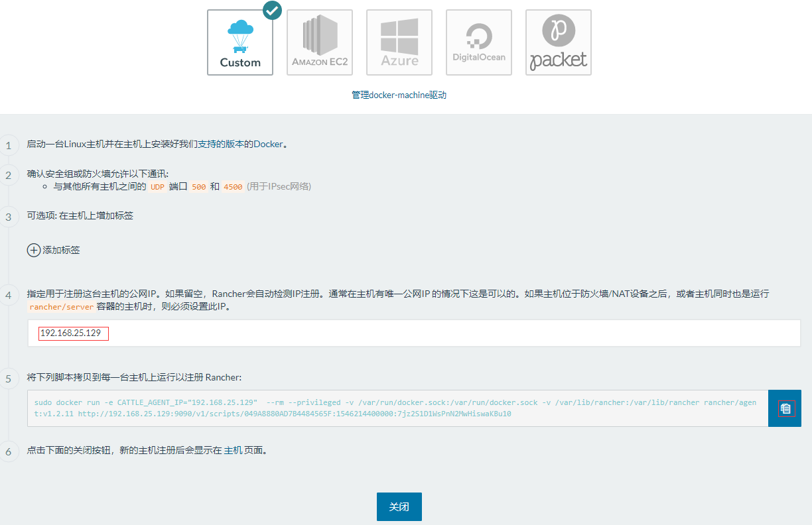Click inside the public IP input field
This screenshot has height=525, width=812.
[x=414, y=333]
